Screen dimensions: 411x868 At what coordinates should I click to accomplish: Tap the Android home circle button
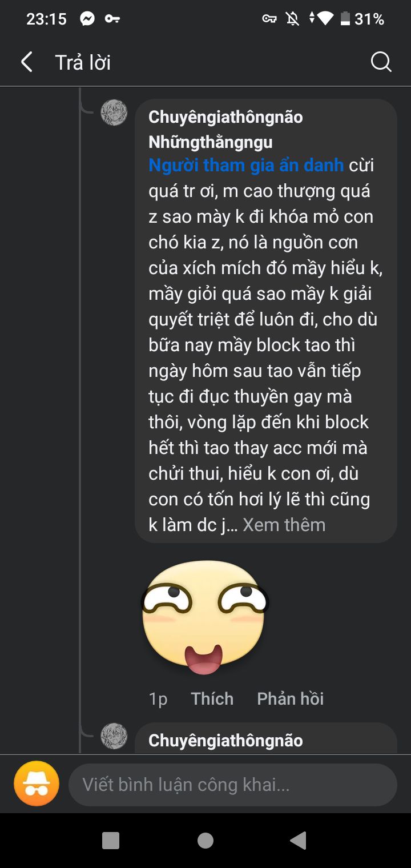click(x=205, y=841)
